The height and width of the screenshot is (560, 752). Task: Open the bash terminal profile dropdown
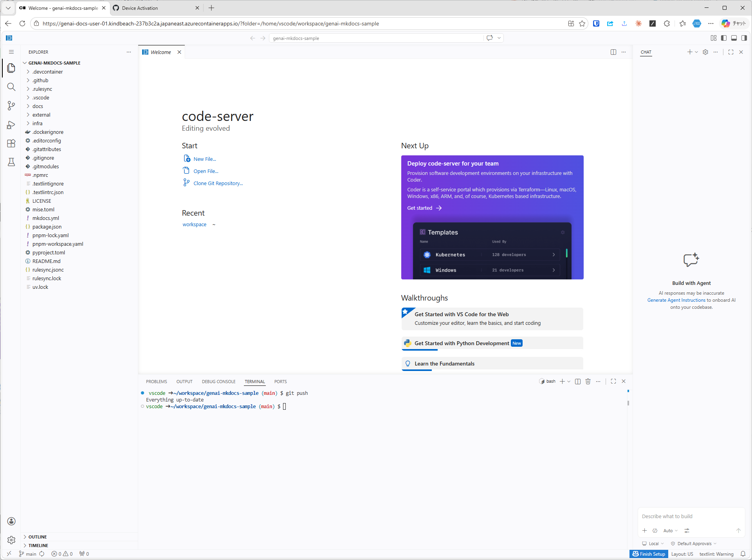[568, 381]
